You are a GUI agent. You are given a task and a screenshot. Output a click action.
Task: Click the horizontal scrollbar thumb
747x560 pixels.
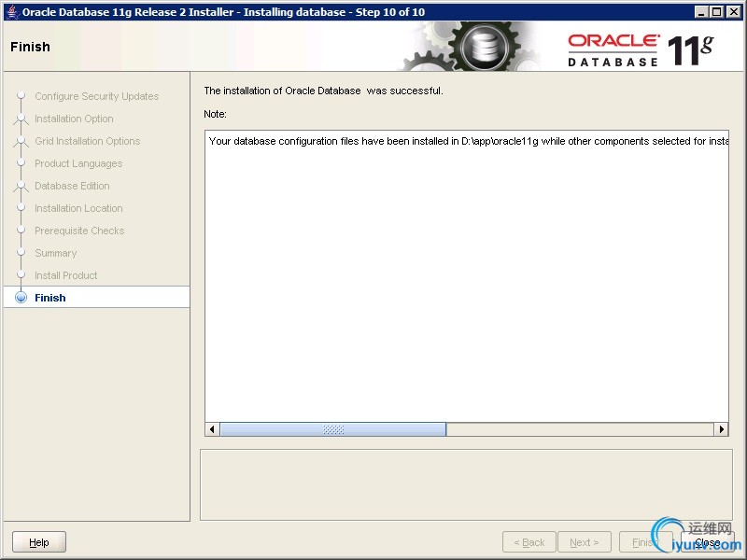(333, 429)
